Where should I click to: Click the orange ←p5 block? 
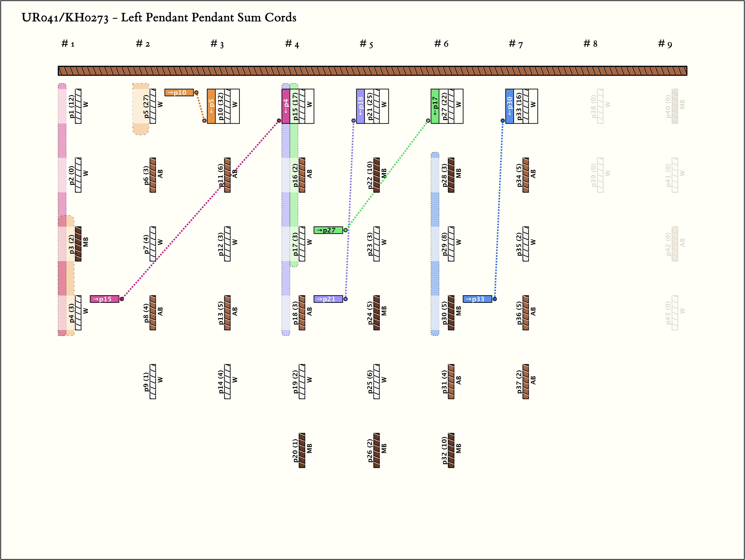click(x=211, y=106)
